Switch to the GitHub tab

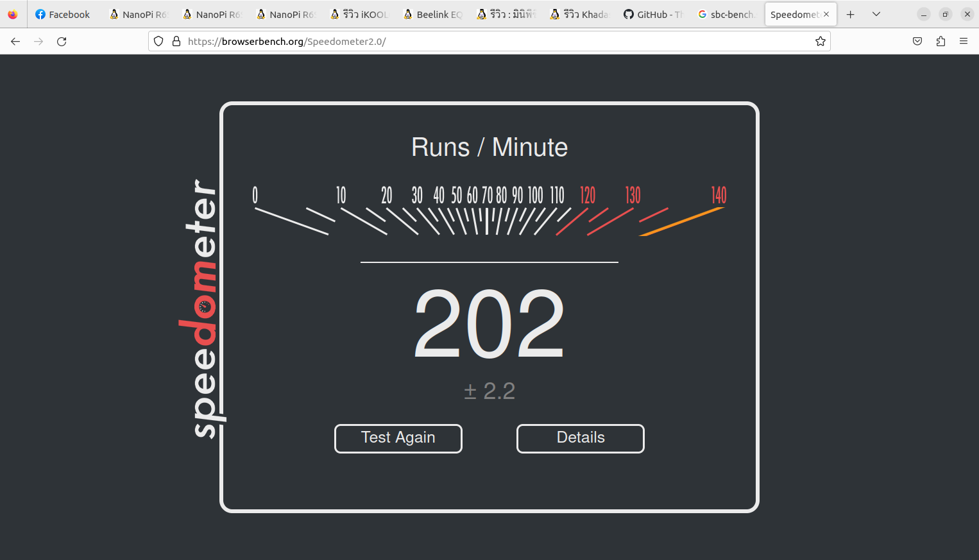(x=653, y=14)
